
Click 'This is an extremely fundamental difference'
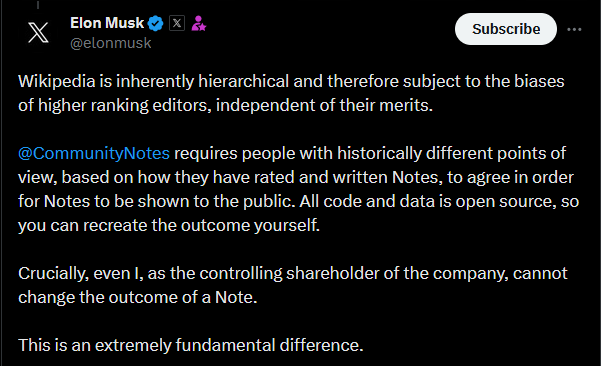click(190, 345)
